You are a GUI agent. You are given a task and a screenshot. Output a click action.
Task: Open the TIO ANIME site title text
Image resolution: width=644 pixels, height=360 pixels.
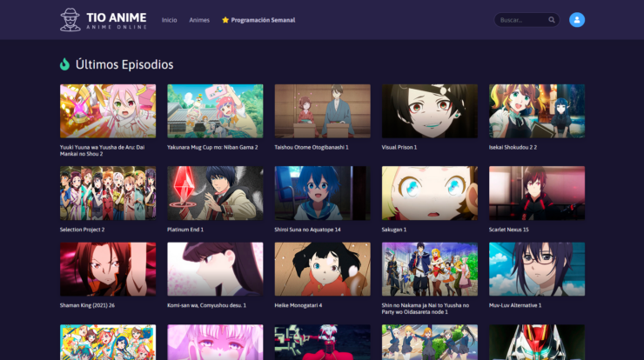pyautogui.click(x=117, y=17)
